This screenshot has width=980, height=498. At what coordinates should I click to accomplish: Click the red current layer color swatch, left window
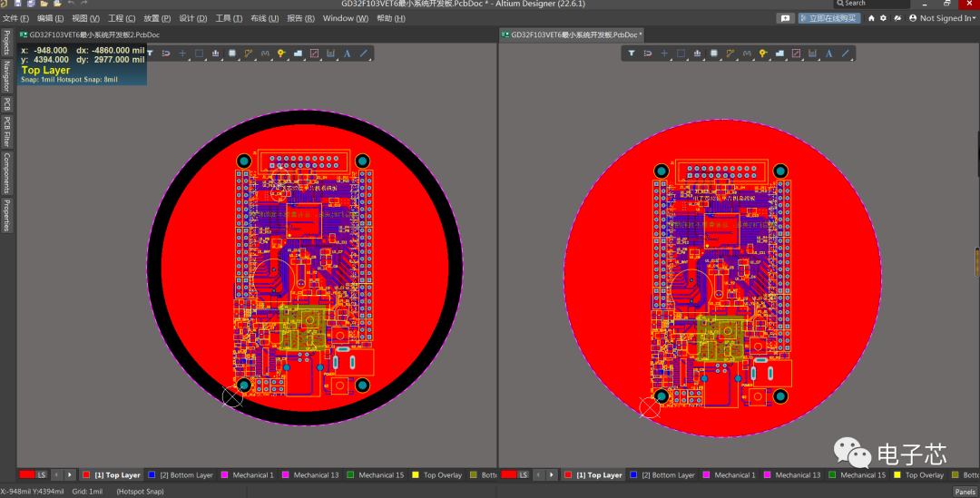(x=27, y=475)
